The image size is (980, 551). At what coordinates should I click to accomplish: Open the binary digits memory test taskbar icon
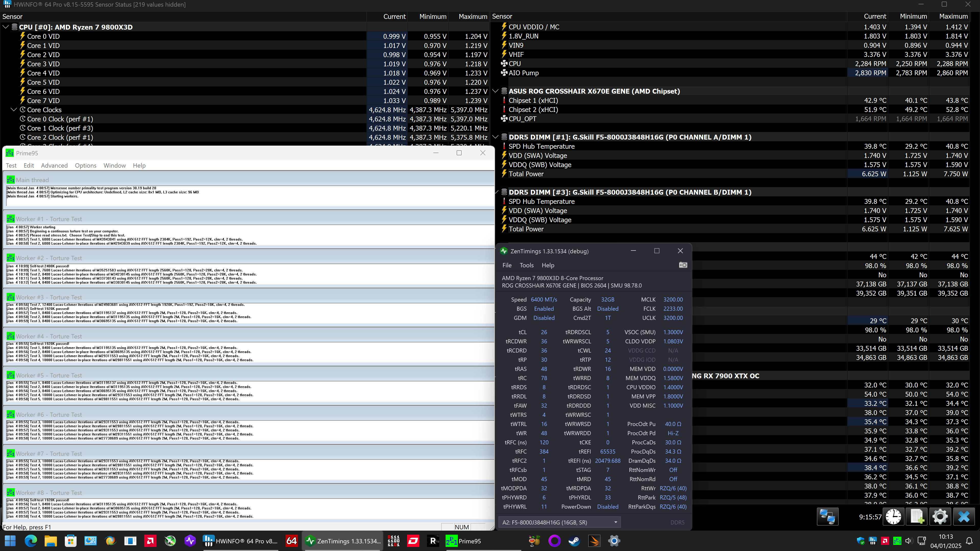(393, 541)
